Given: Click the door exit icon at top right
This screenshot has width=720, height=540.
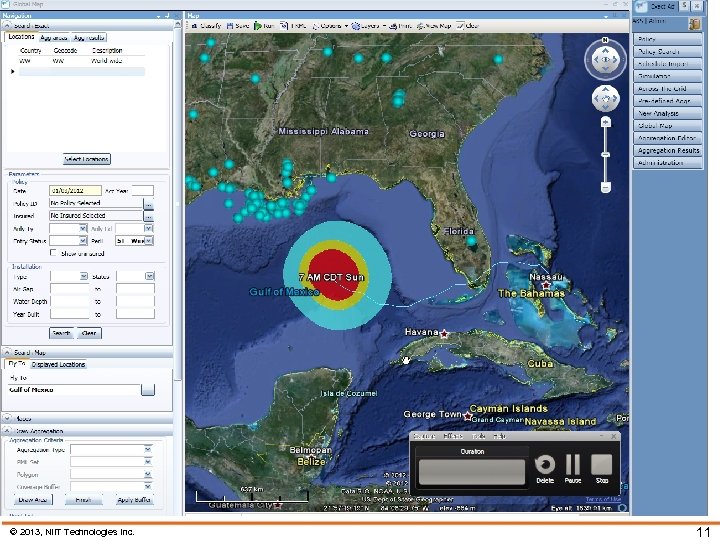Looking at the screenshot, I should (x=695, y=24).
